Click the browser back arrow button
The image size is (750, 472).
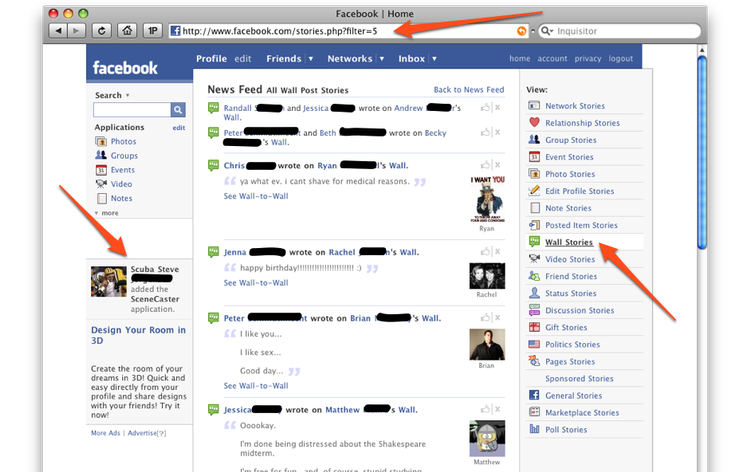point(58,31)
